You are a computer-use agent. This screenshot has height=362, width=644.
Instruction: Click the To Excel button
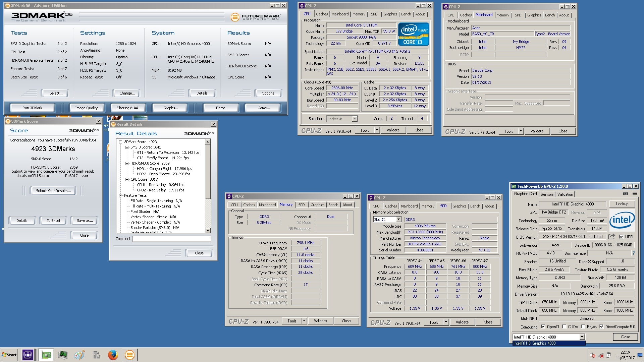coord(53,221)
